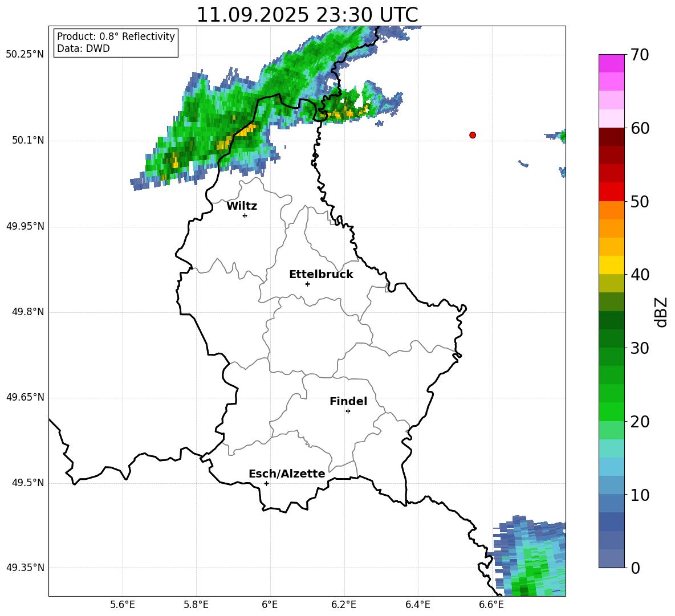Screen dimensions: 675x616
Task: Click the 49.95°N latitude label
Action: (x=25, y=226)
